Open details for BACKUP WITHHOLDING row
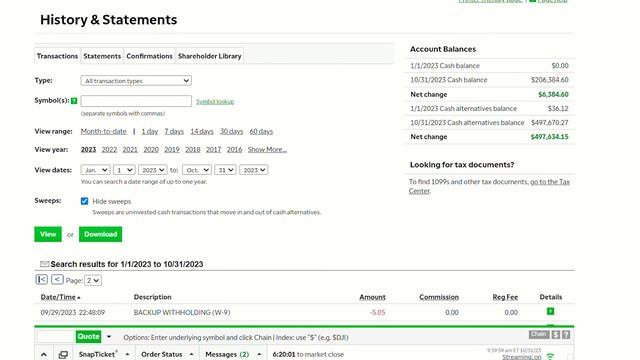This screenshot has width=640, height=360. [550, 311]
